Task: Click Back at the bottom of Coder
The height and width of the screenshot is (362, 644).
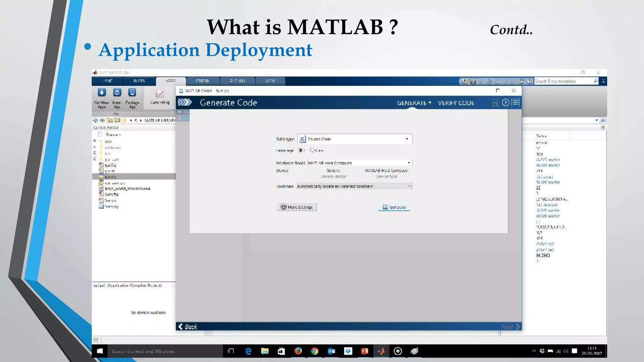Action: [x=188, y=327]
